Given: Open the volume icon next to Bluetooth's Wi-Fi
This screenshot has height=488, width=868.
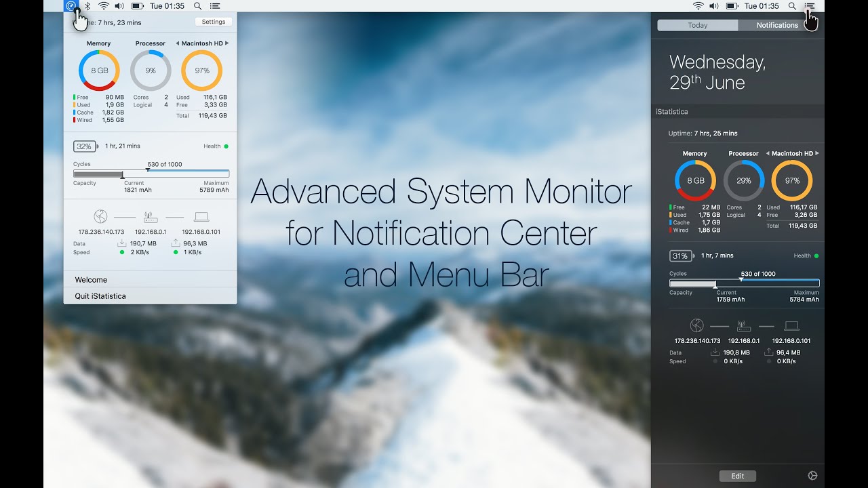Looking at the screenshot, I should click(120, 6).
